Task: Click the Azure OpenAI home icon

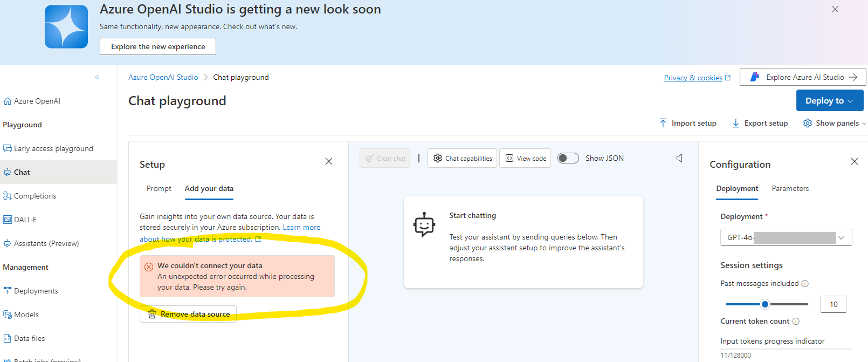Action: (8, 101)
